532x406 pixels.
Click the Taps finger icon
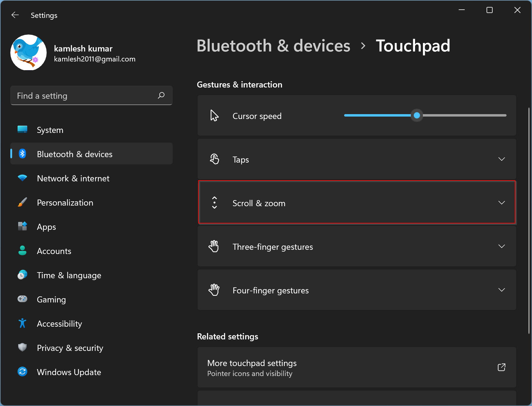tap(214, 159)
